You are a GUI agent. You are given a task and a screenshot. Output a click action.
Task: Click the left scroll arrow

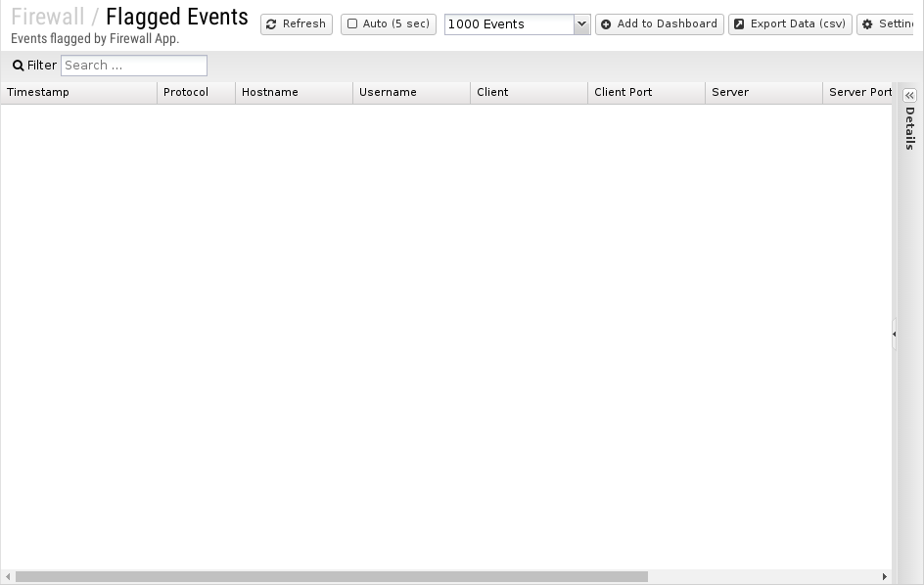pos(8,577)
